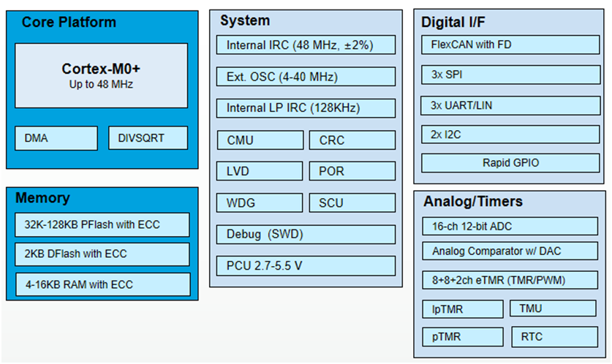The width and height of the screenshot is (612, 364).
Task: Select the CMU block
Action: pos(260,140)
